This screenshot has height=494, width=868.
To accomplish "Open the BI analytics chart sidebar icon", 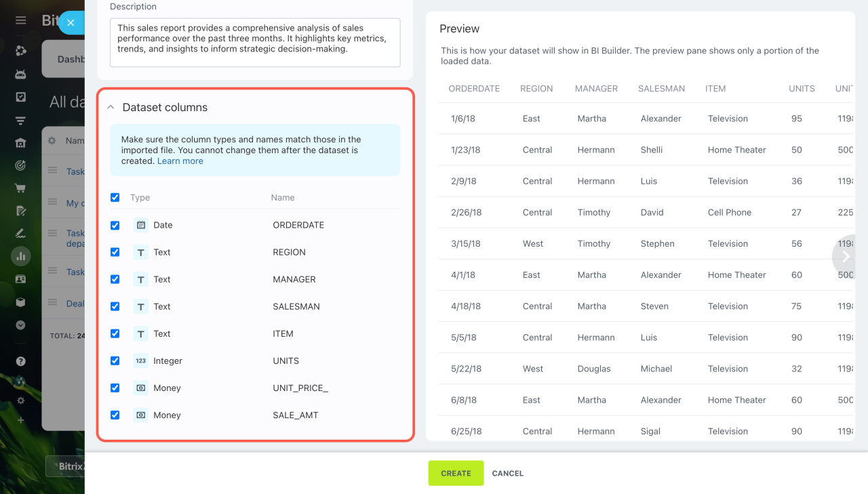I will pyautogui.click(x=20, y=256).
